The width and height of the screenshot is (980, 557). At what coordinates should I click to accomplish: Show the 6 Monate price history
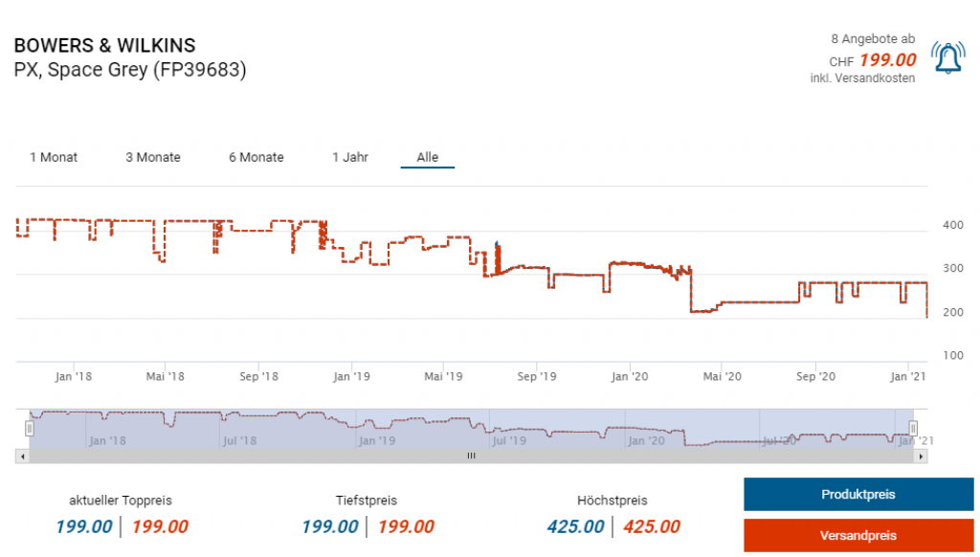(256, 157)
